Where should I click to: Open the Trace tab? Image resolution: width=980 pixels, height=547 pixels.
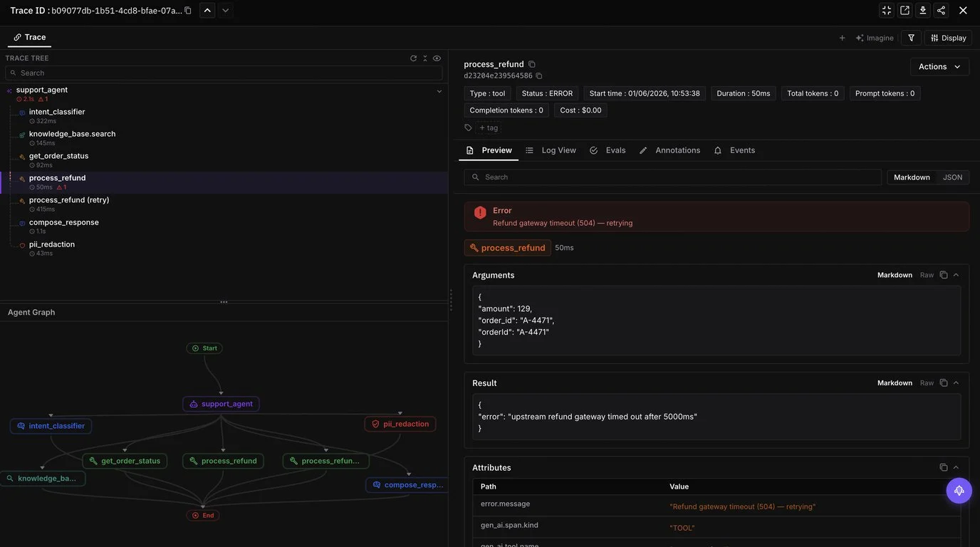29,37
